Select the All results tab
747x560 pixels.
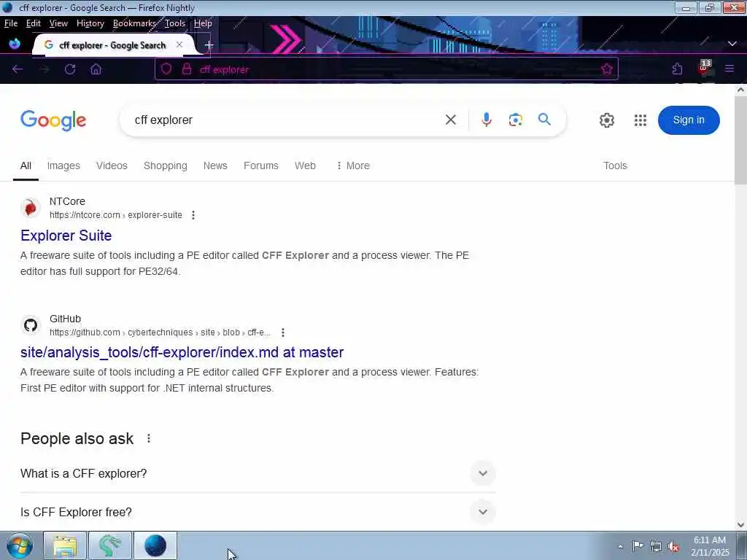point(26,166)
